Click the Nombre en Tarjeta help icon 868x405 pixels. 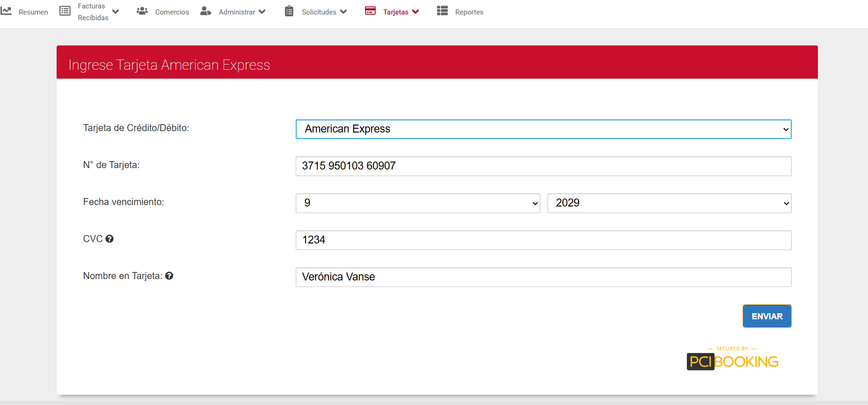169,276
